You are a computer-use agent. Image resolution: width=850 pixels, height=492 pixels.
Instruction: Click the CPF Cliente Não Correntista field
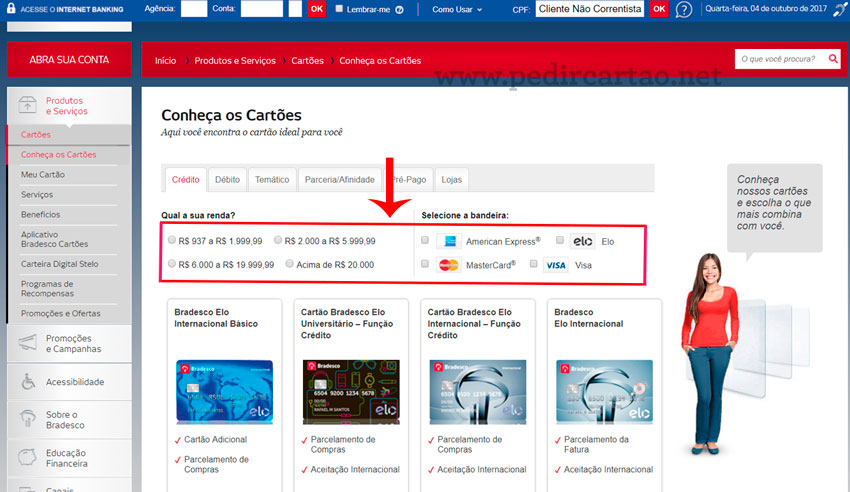coord(590,9)
